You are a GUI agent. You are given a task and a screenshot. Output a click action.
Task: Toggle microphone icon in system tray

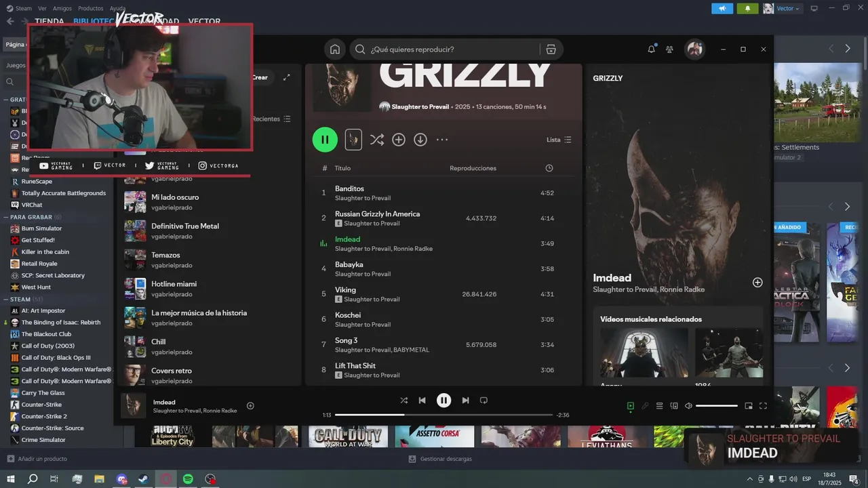[x=772, y=479]
